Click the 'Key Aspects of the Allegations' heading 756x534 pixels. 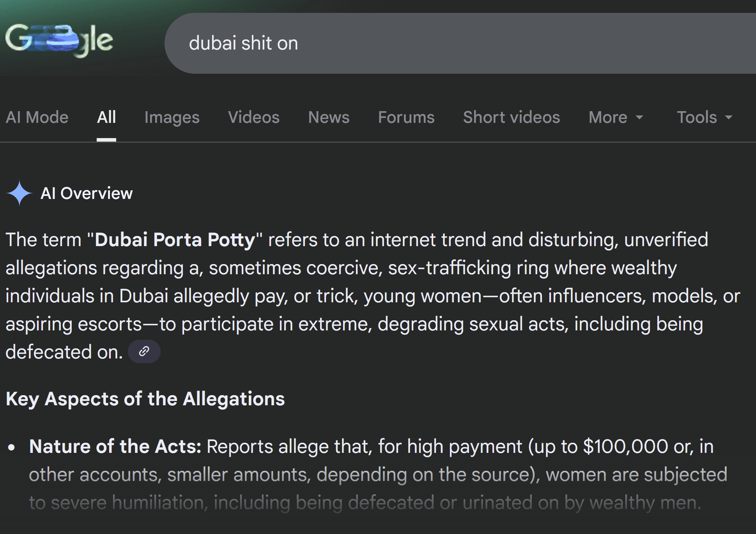pos(145,399)
